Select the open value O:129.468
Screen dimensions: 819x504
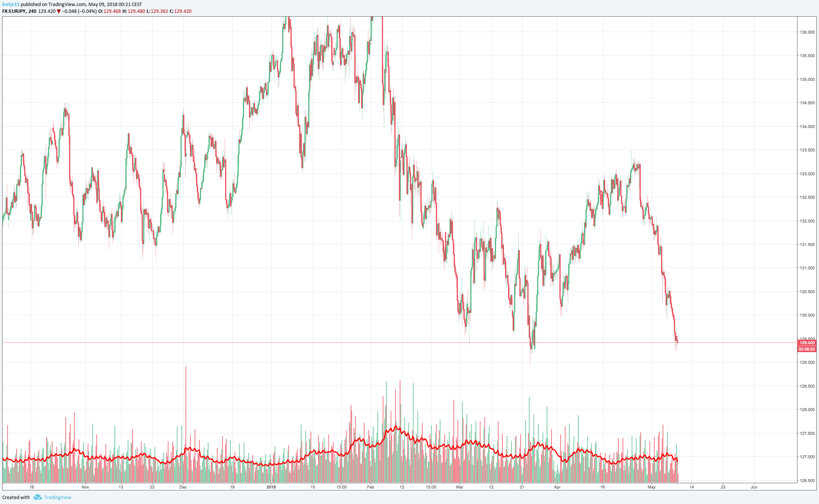(110, 11)
